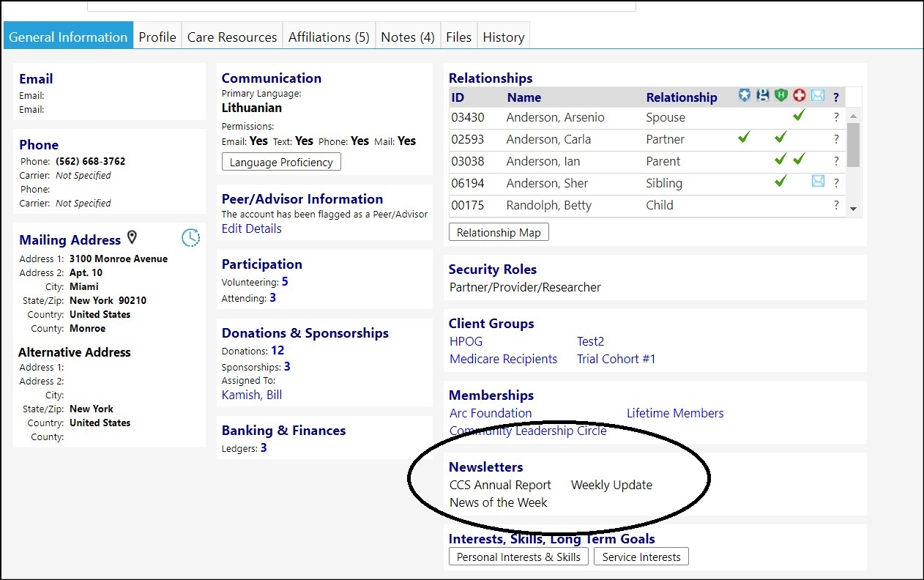Open the Kamish, Bill link

[251, 395]
